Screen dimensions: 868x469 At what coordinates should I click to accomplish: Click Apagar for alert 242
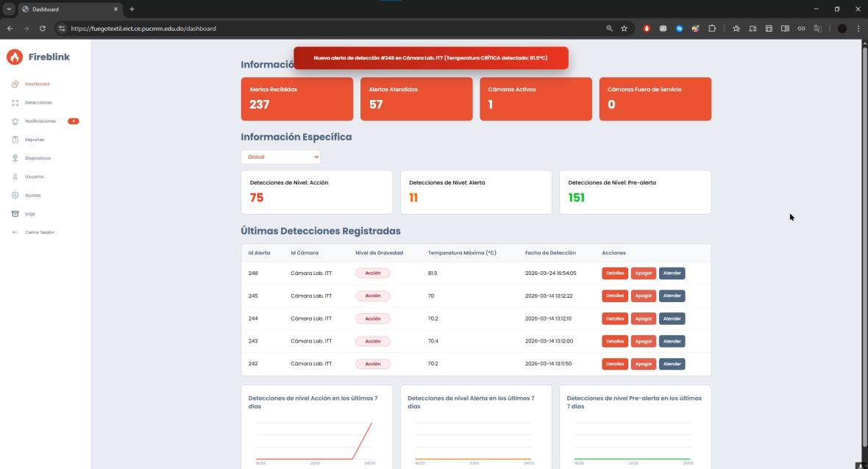click(x=643, y=364)
